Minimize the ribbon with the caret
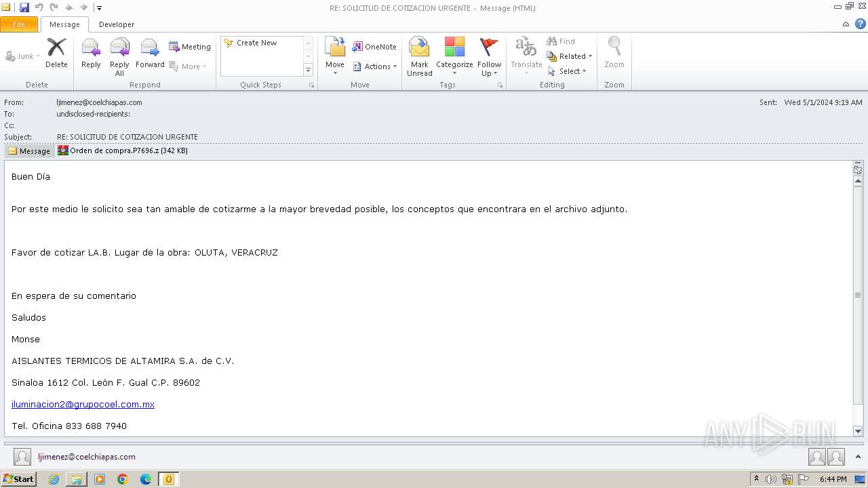 click(x=846, y=24)
